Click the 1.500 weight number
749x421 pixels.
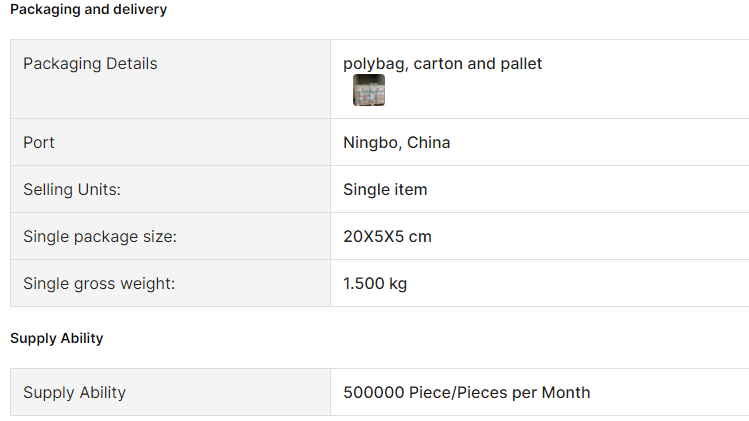[364, 283]
